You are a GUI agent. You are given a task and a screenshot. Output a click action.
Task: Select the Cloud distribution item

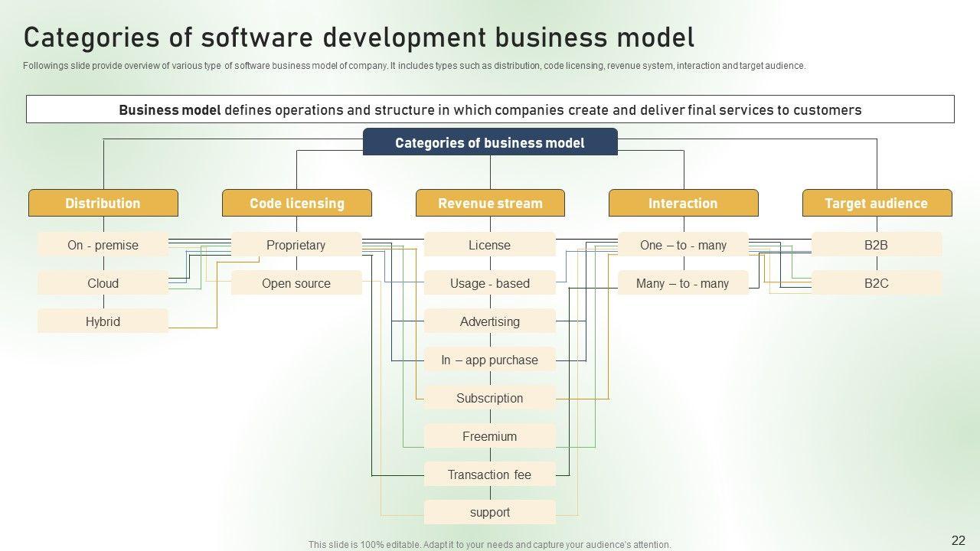[103, 283]
